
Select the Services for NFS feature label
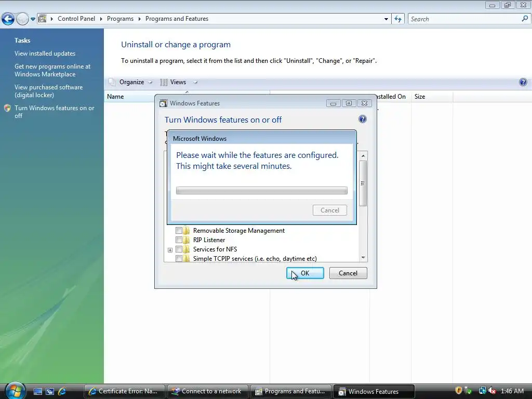[215, 249]
